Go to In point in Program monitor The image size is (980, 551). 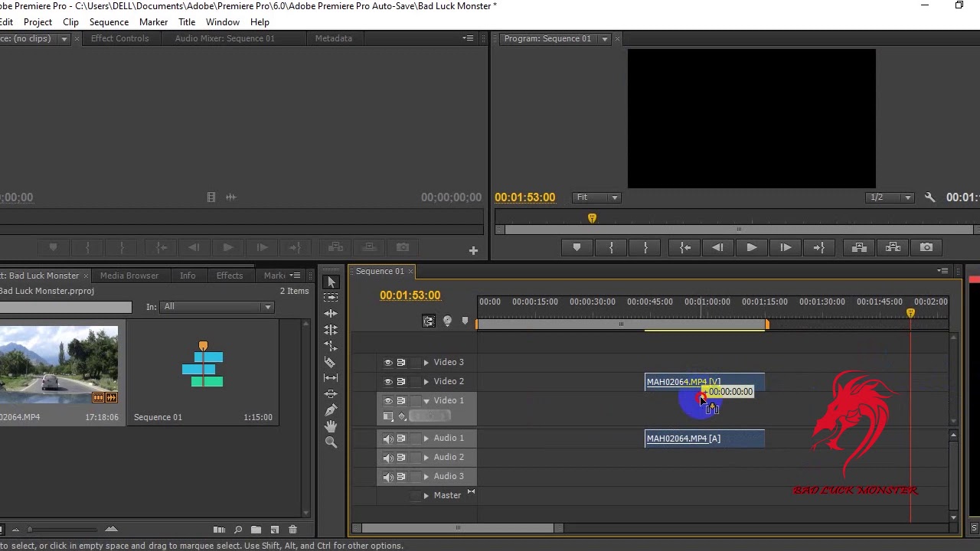click(685, 247)
